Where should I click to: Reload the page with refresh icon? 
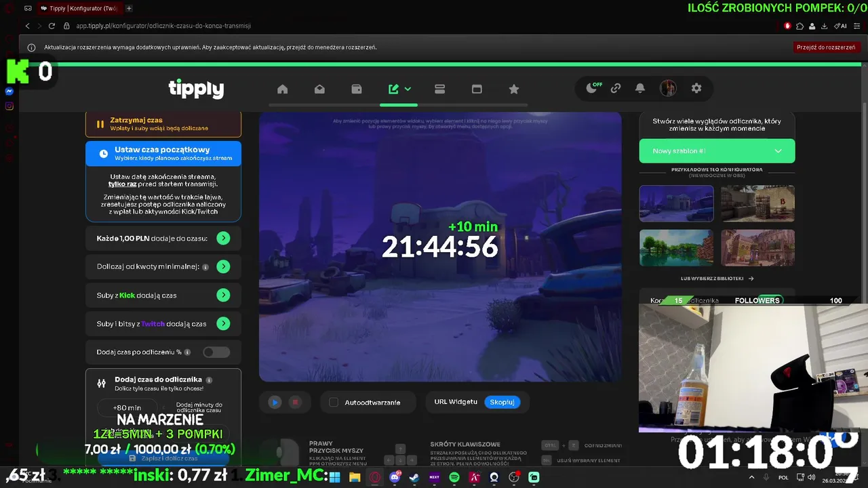pyautogui.click(x=52, y=26)
